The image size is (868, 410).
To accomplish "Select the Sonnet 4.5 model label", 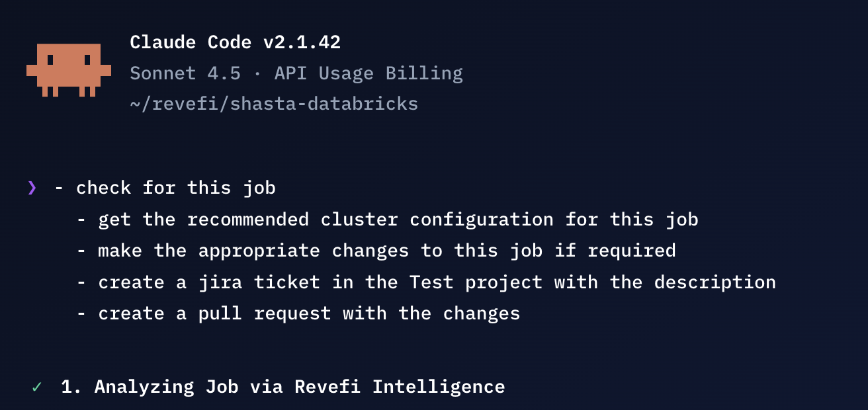I will coord(185,73).
